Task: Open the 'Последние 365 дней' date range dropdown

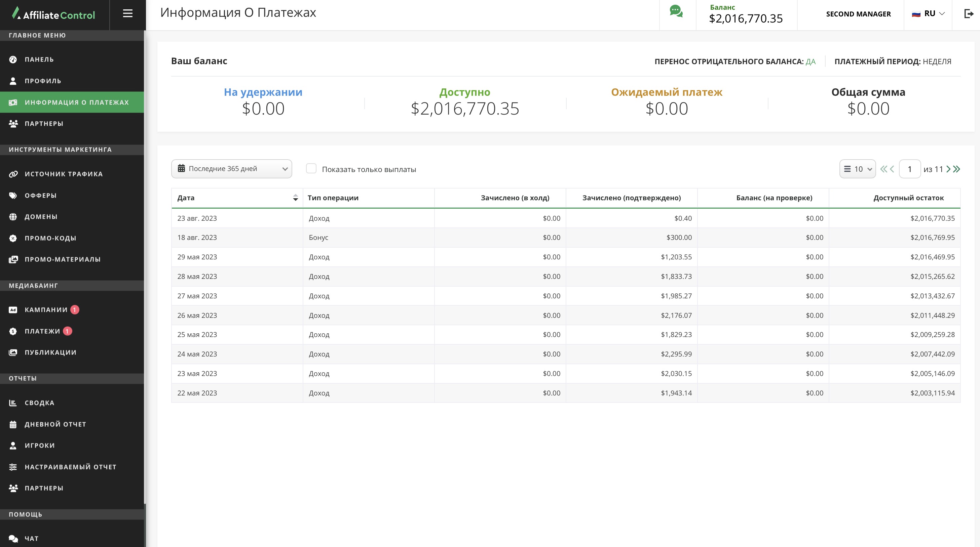Action: tap(231, 169)
